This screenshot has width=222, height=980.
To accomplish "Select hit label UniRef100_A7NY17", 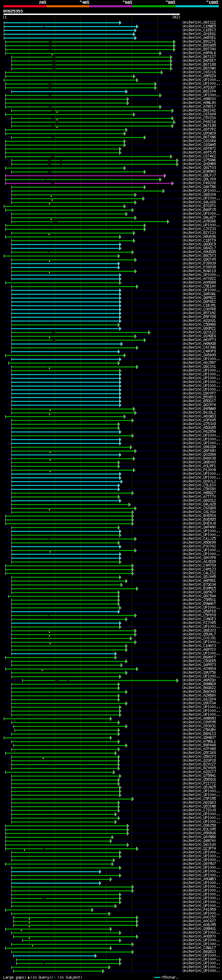I will (199, 106).
